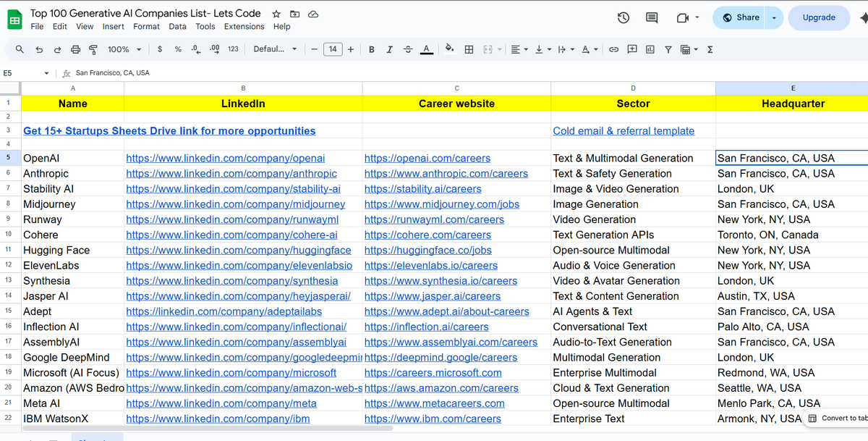Check the cloud save status icon

313,14
